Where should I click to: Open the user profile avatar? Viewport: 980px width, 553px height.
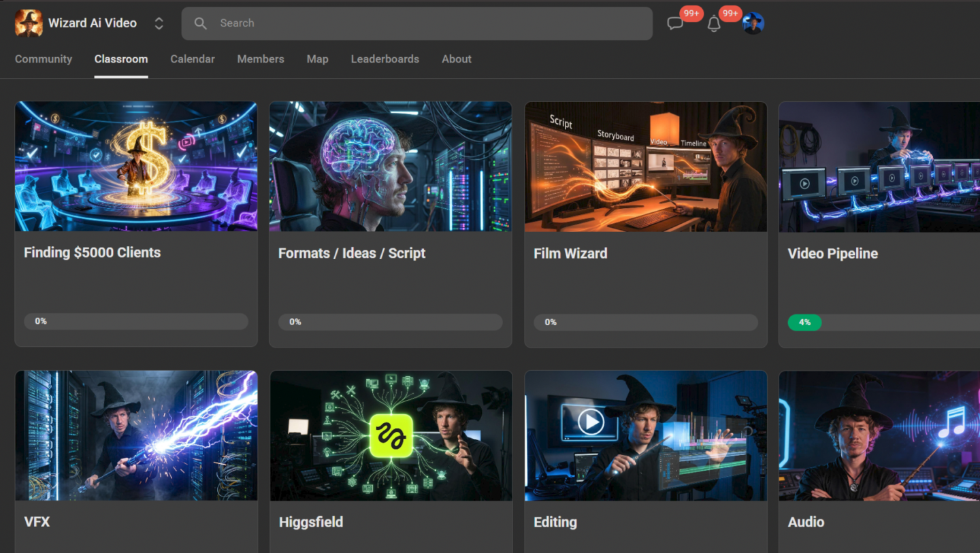pyautogui.click(x=753, y=23)
